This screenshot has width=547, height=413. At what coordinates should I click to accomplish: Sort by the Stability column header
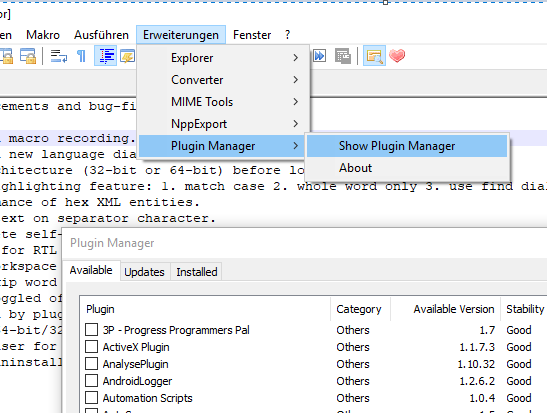tap(524, 309)
